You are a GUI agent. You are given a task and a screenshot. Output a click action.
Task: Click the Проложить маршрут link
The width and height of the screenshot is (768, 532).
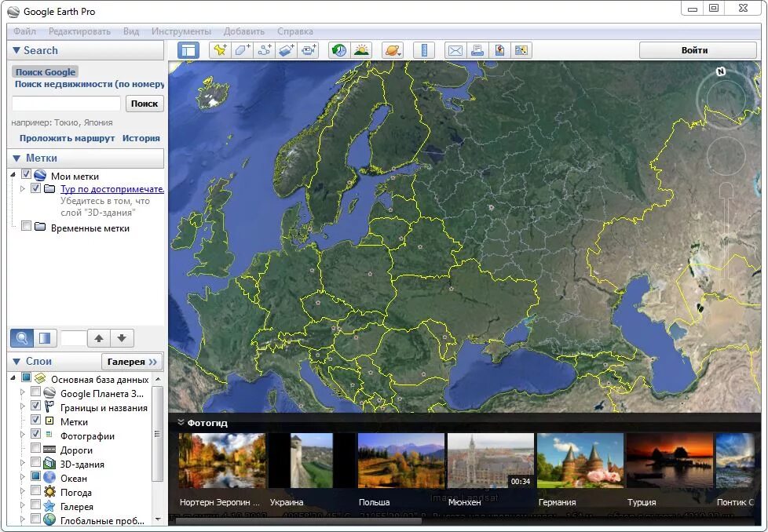(x=67, y=138)
